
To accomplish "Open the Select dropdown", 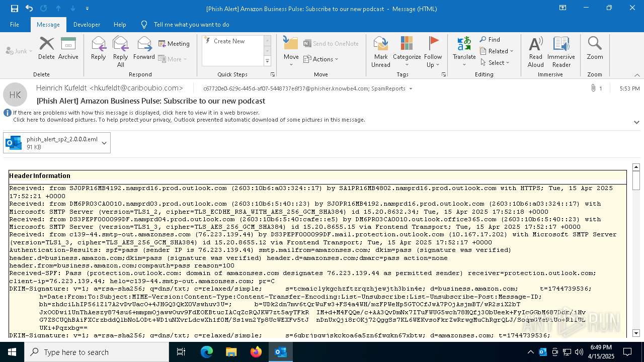I will [495, 63].
